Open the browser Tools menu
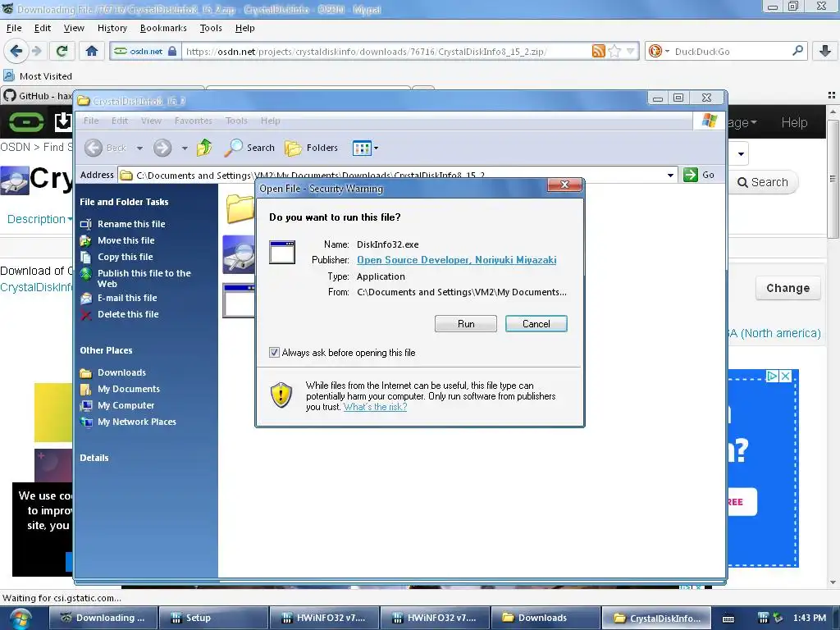The image size is (840, 630). pyautogui.click(x=211, y=28)
